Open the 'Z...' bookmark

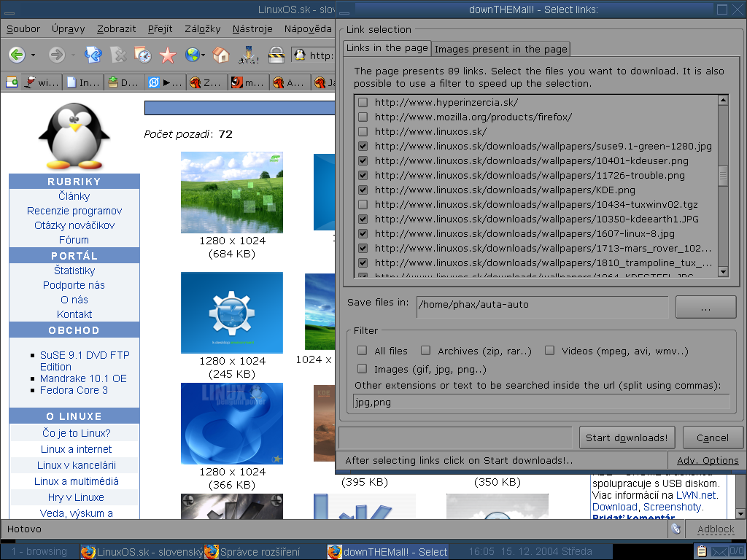point(206,82)
